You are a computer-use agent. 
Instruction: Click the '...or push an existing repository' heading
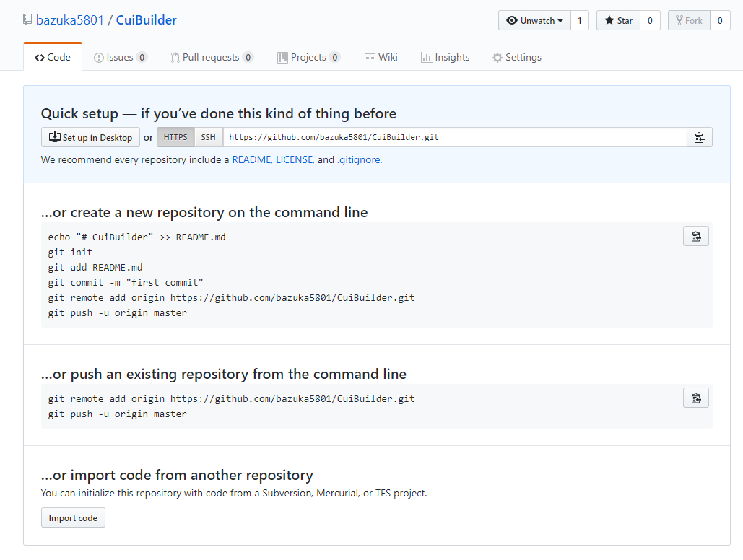224,375
